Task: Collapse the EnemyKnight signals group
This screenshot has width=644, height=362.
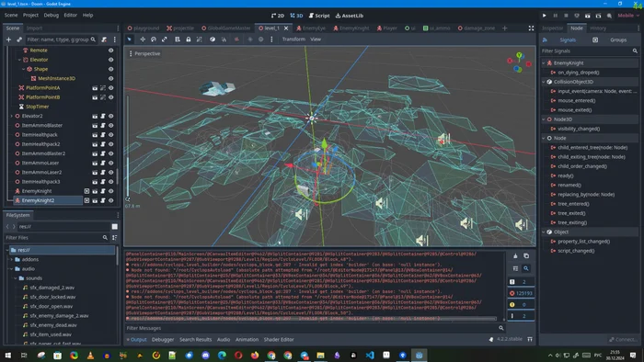Action: click(x=544, y=63)
